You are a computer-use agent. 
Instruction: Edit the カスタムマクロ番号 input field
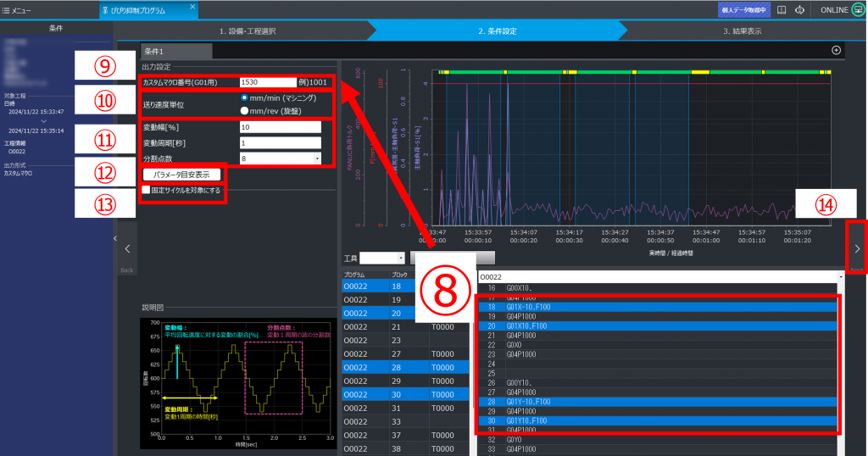(268, 82)
